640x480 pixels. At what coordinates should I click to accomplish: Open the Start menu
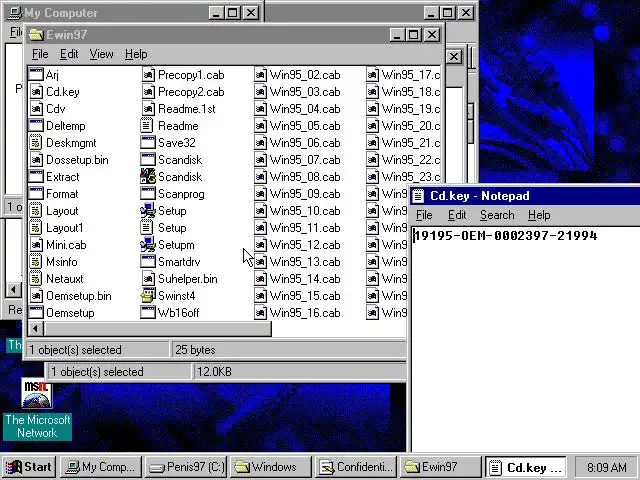(29, 467)
